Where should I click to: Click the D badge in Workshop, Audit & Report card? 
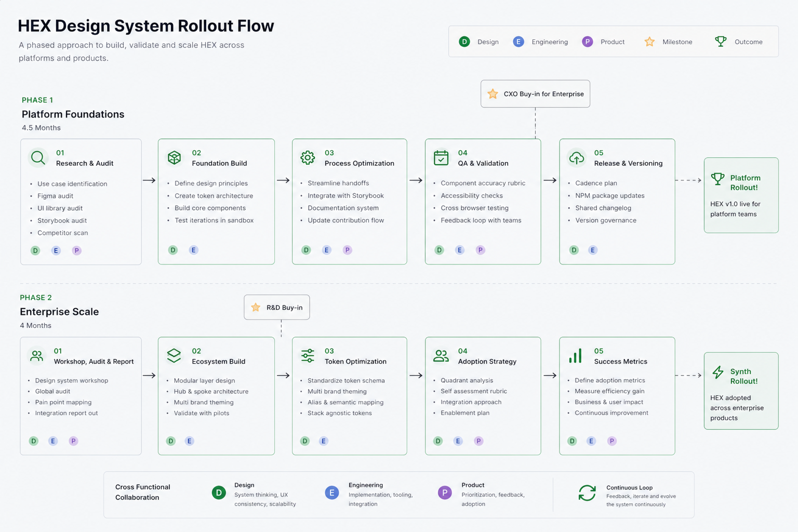point(34,441)
